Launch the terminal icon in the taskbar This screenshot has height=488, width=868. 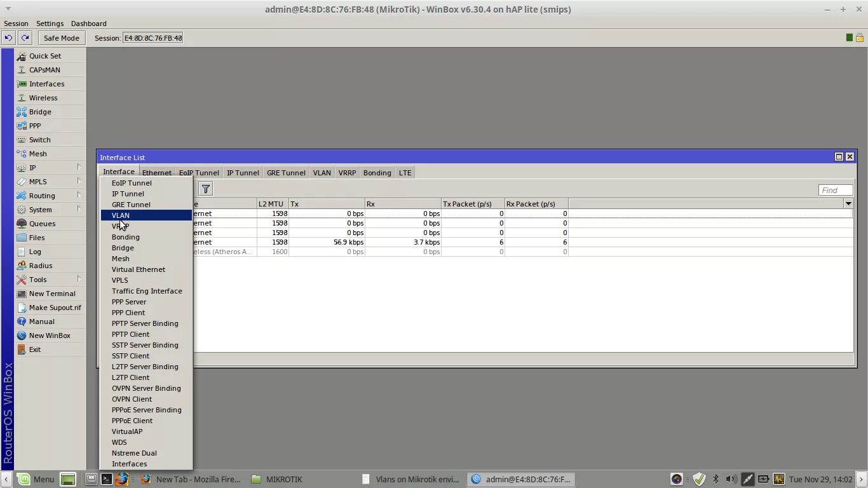[x=107, y=479]
